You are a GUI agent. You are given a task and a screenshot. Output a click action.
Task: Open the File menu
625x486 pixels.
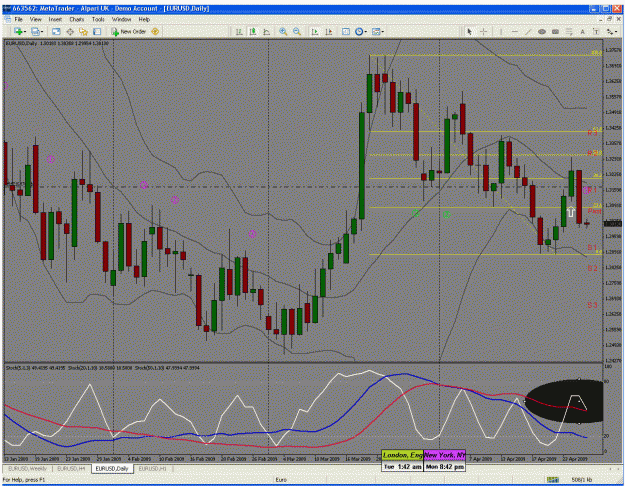pyautogui.click(x=19, y=19)
